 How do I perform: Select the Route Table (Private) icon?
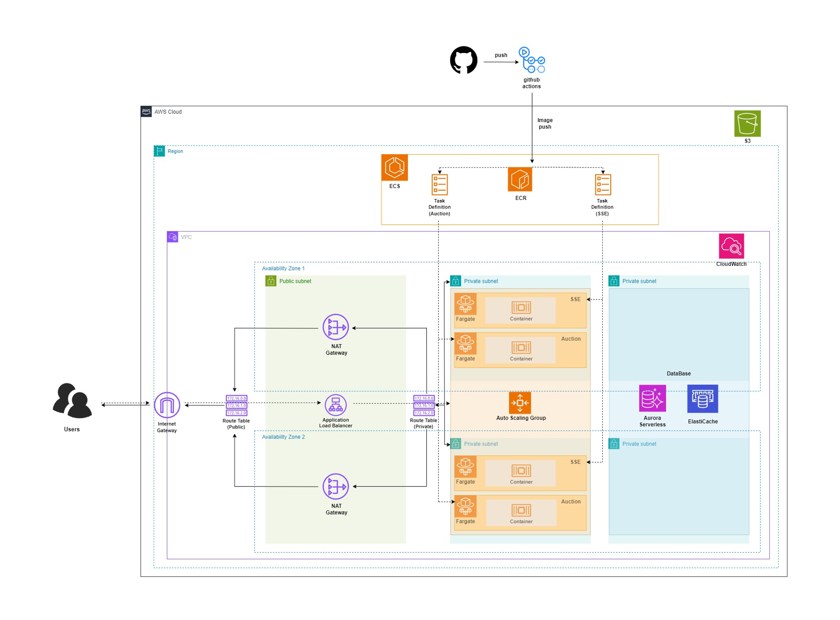(x=424, y=405)
